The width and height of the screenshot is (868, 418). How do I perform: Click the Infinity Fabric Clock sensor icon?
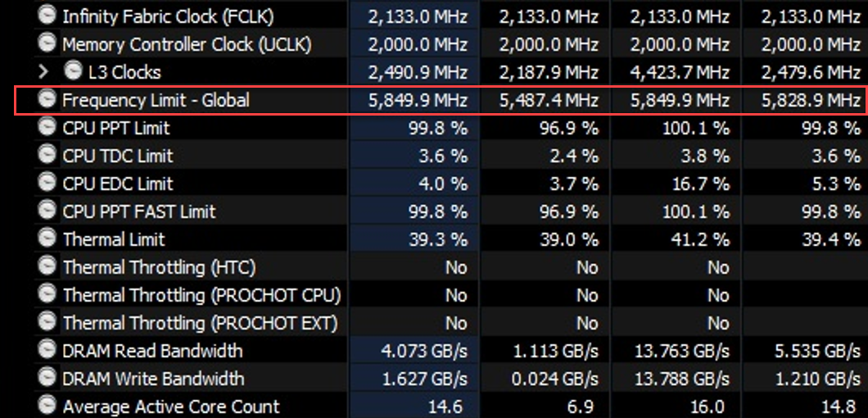[47, 16]
